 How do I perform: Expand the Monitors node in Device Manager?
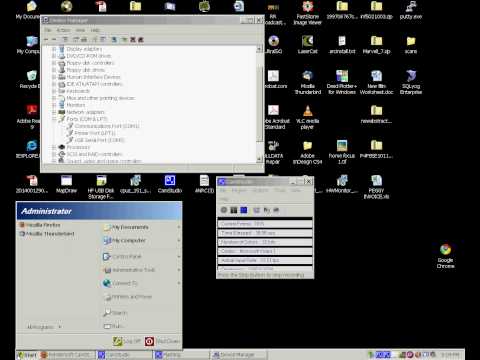54,105
